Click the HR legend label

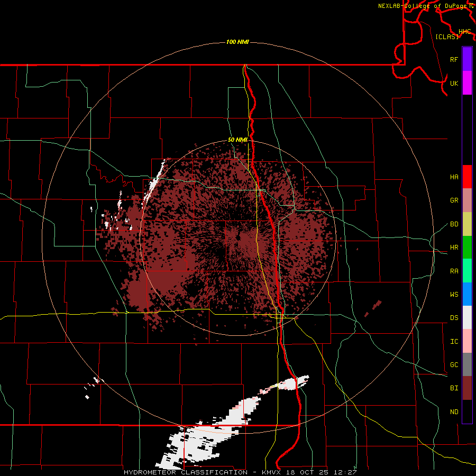tap(454, 248)
